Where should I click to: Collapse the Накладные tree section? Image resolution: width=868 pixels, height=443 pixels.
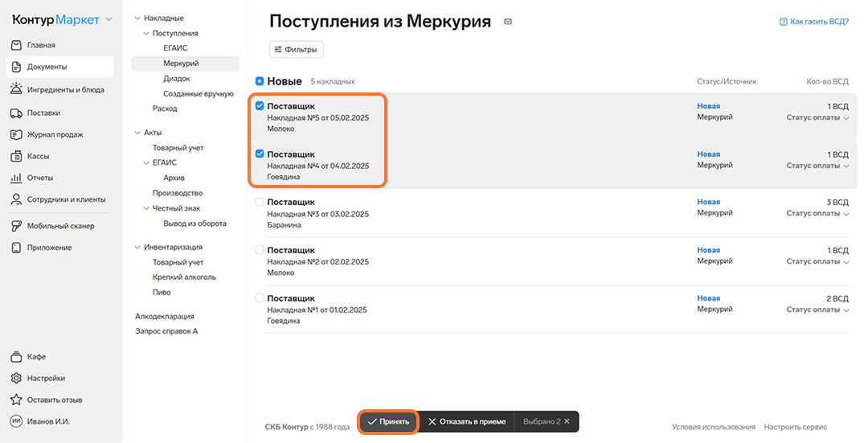tap(138, 18)
